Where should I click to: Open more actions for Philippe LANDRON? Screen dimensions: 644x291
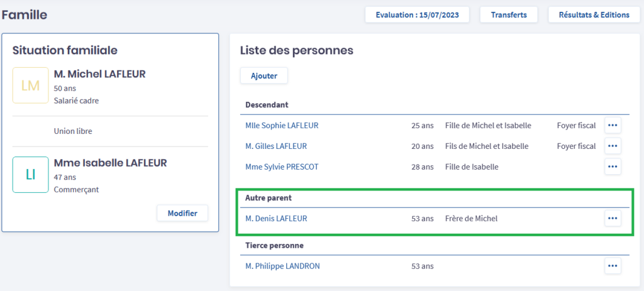tap(613, 266)
